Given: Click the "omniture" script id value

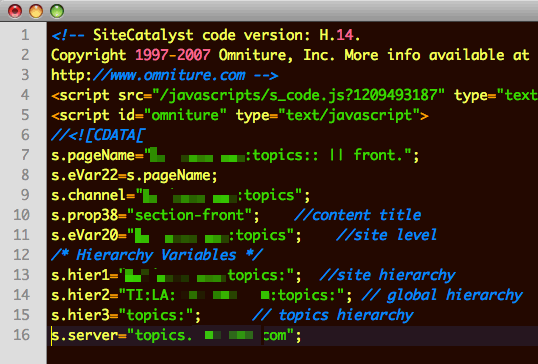Looking at the screenshot, I should tap(185, 115).
